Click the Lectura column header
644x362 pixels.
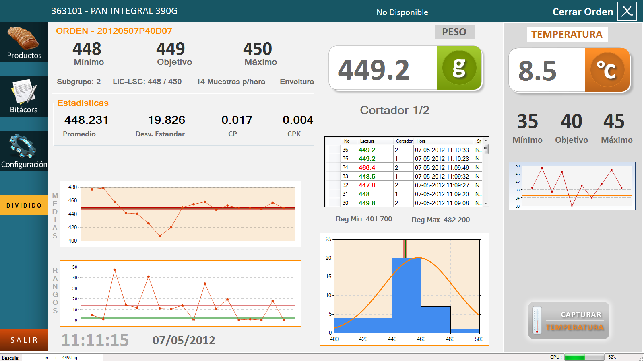point(367,141)
